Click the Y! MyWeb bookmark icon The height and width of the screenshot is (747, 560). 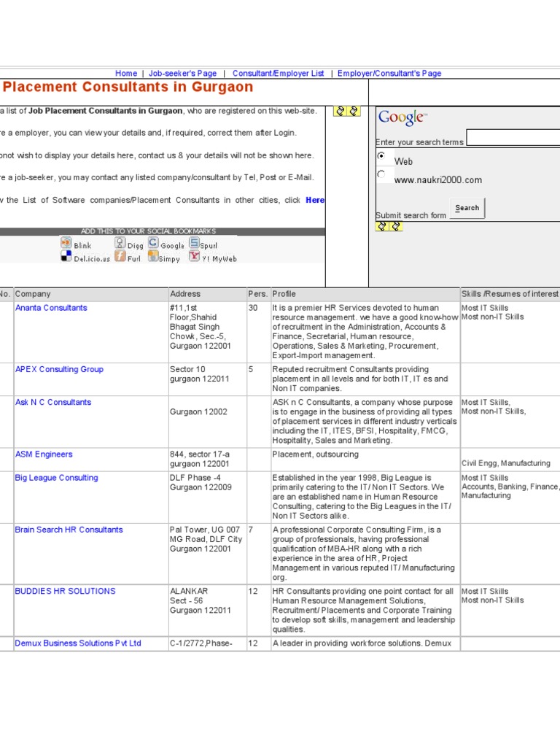pyautogui.click(x=194, y=256)
